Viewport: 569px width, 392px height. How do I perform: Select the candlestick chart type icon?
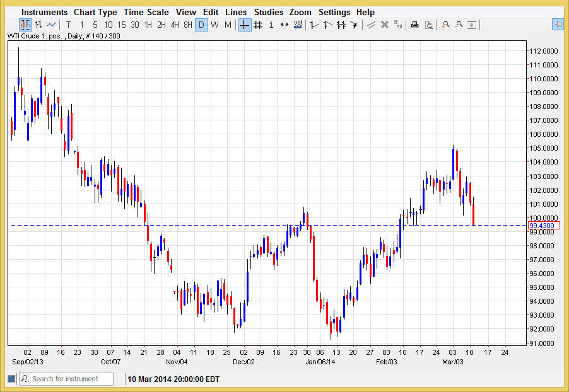tap(25, 25)
